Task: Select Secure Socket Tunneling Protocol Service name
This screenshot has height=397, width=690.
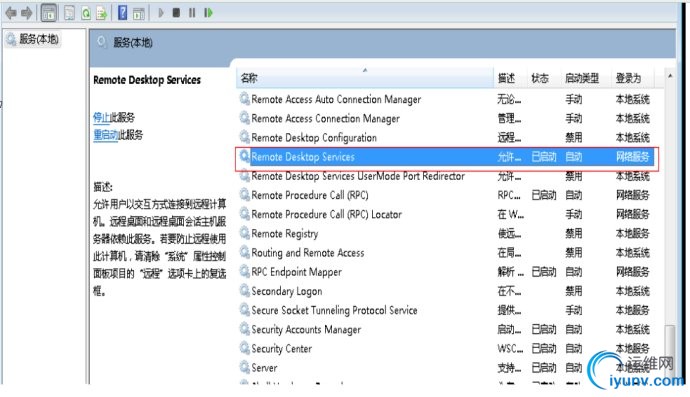Action: [334, 310]
